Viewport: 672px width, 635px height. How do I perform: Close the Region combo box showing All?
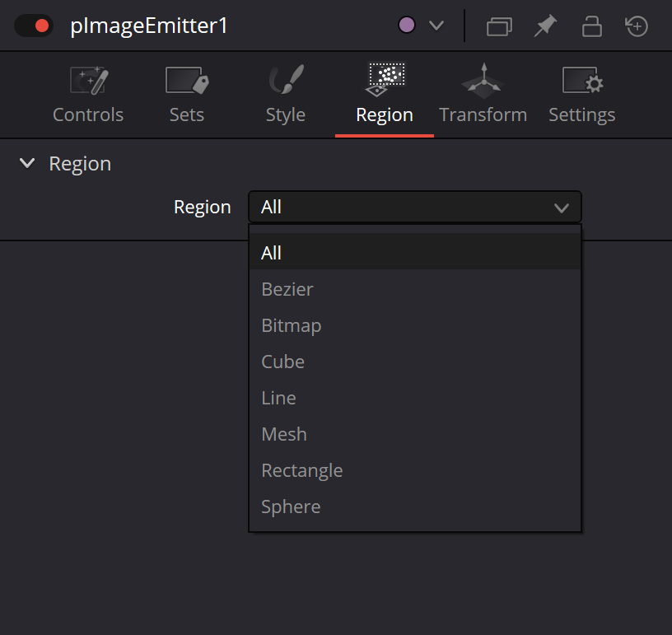(415, 207)
